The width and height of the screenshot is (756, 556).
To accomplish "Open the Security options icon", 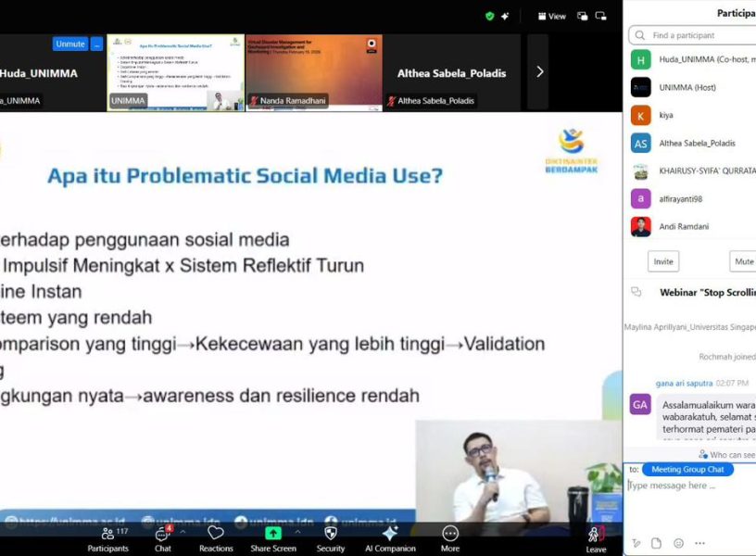I will click(331, 534).
